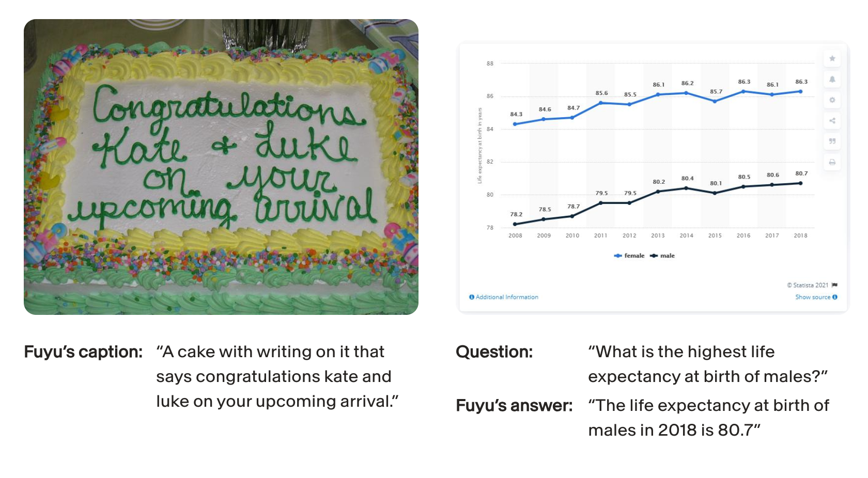Click the female 2016 data point 86.3
The height and width of the screenshot is (478, 868).
(x=743, y=91)
